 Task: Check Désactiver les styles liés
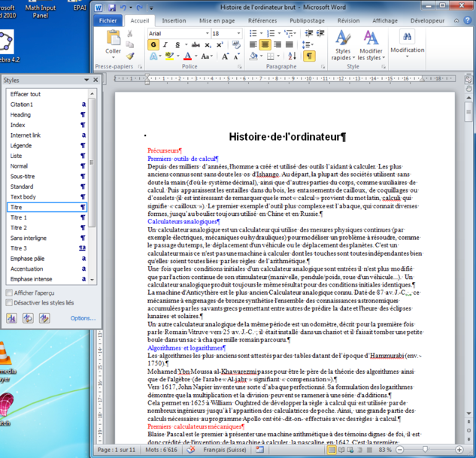click(9, 302)
